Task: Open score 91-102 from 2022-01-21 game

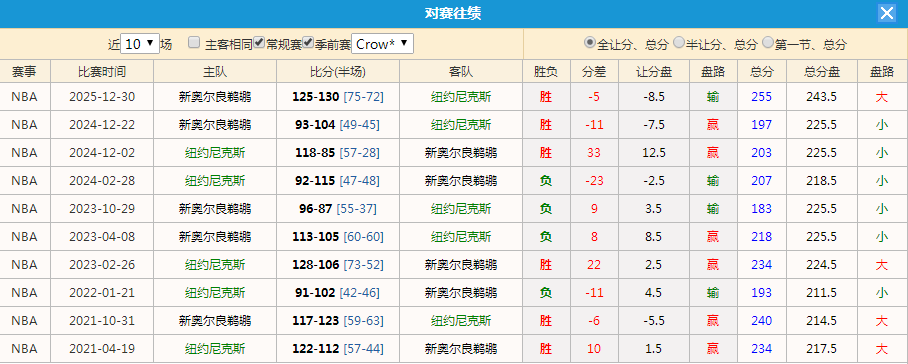Action: tap(315, 293)
